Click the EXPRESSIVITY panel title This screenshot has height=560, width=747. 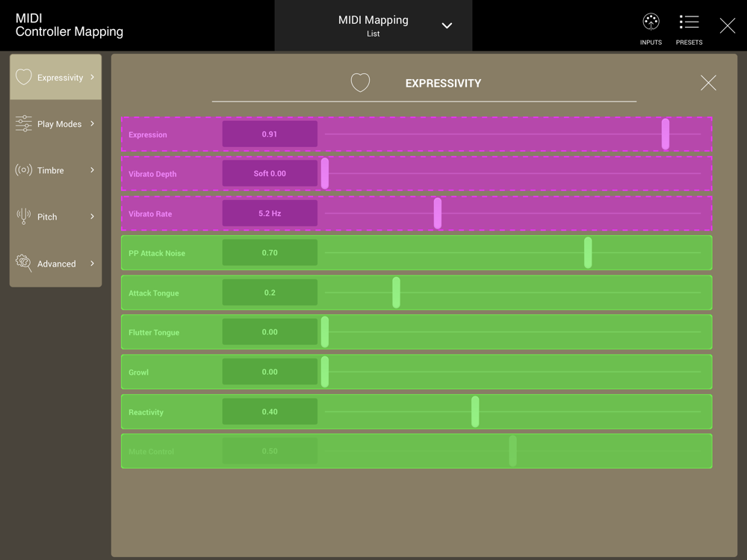point(443,84)
